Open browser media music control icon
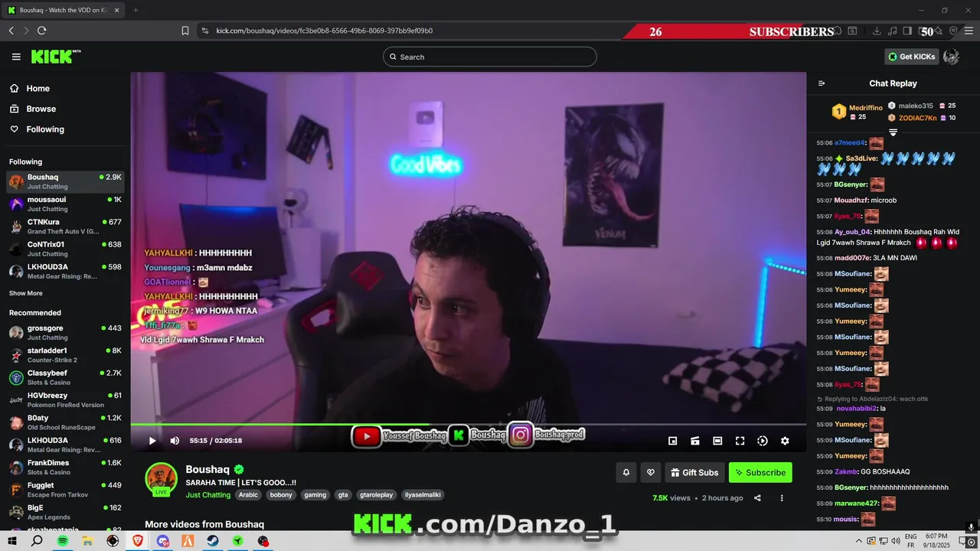 (892, 31)
